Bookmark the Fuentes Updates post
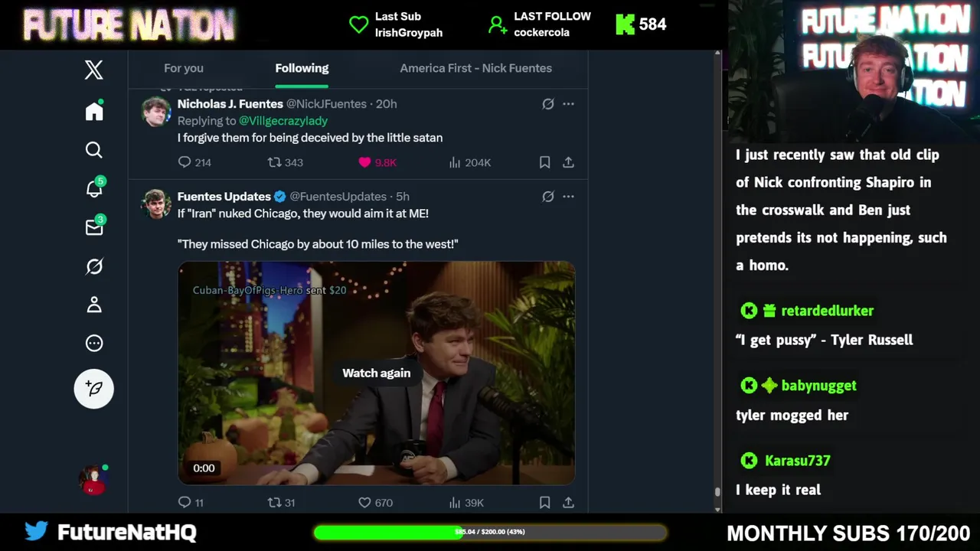 click(x=544, y=503)
